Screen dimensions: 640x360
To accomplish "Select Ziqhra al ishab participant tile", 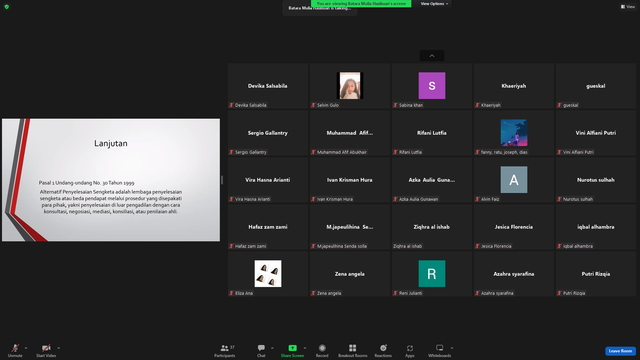I will (x=432, y=227).
